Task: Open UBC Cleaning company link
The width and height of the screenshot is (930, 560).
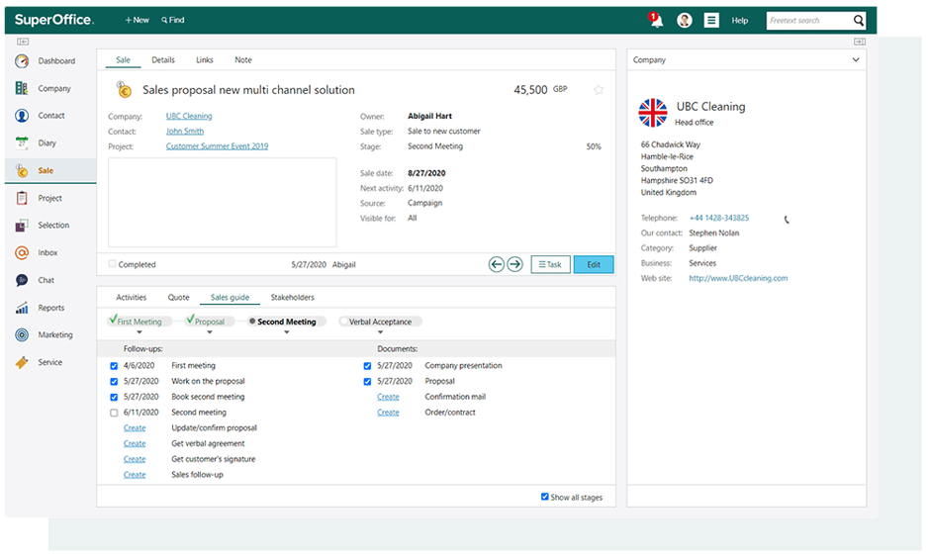Action: pos(189,117)
